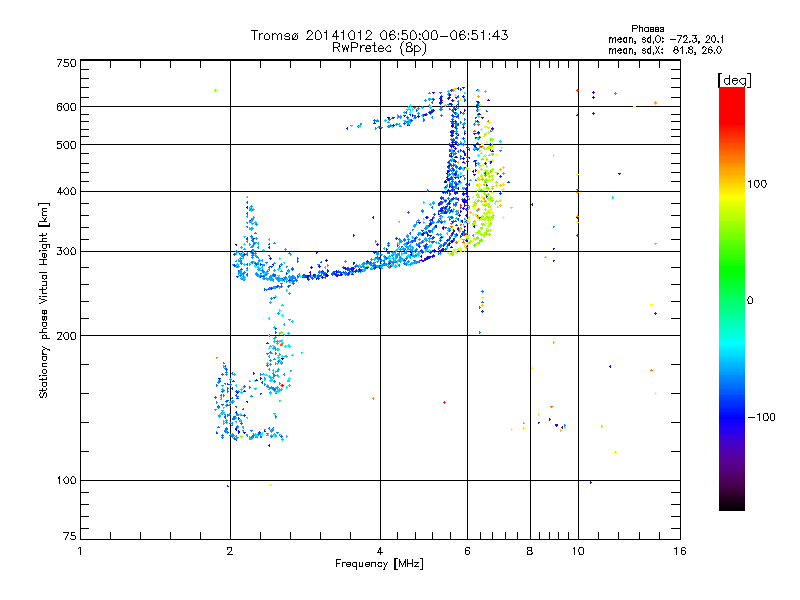Click the x-axis tick label '10'
The height and width of the screenshot is (600, 800).
pos(578,551)
